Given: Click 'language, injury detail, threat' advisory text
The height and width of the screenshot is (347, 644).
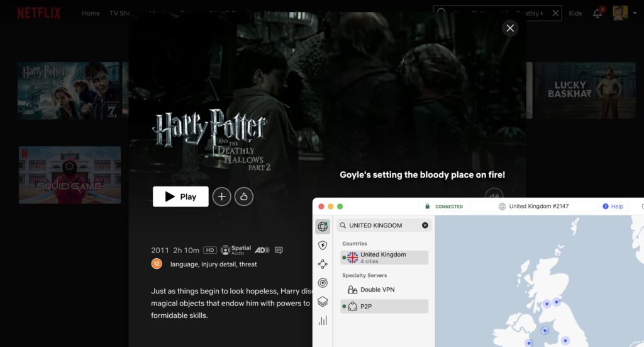Looking at the screenshot, I should coord(214,264).
